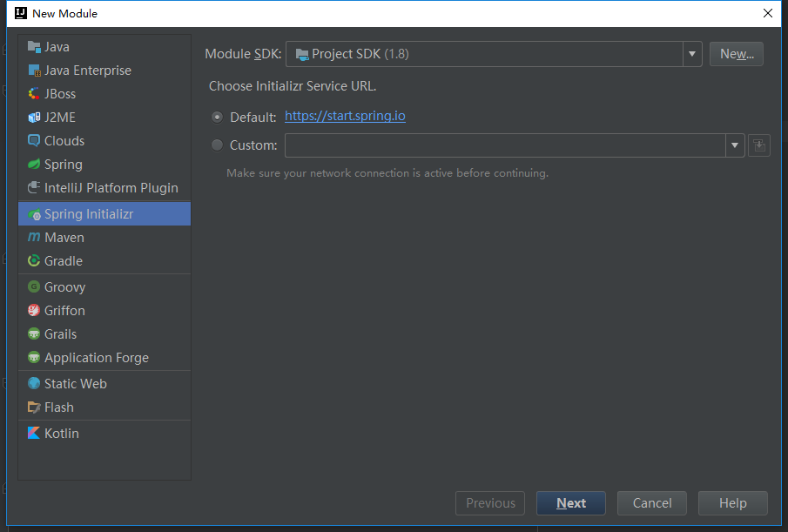The height and width of the screenshot is (532, 788).
Task: Click the network connection hint text
Action: [x=387, y=173]
